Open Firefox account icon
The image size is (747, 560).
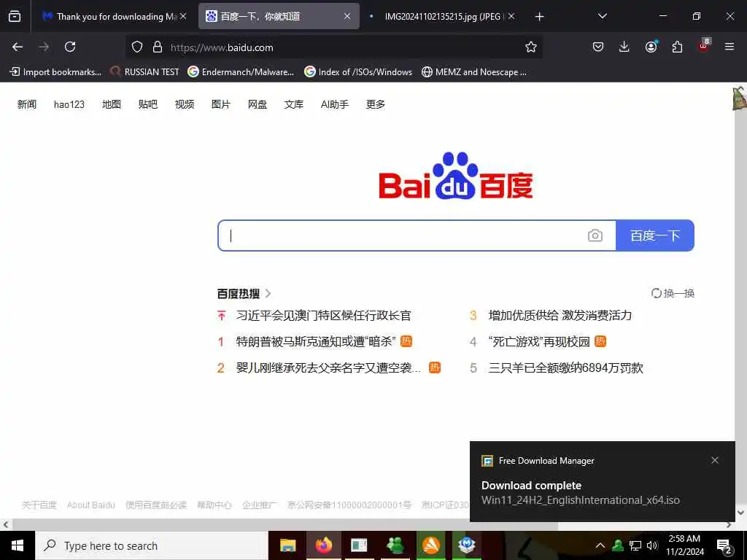point(651,47)
